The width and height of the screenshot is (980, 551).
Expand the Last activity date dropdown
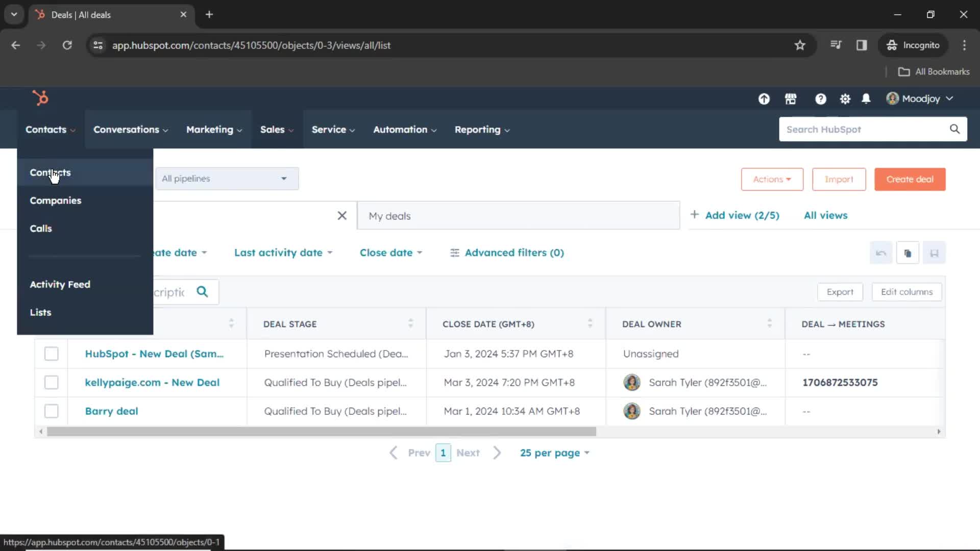[x=282, y=253]
